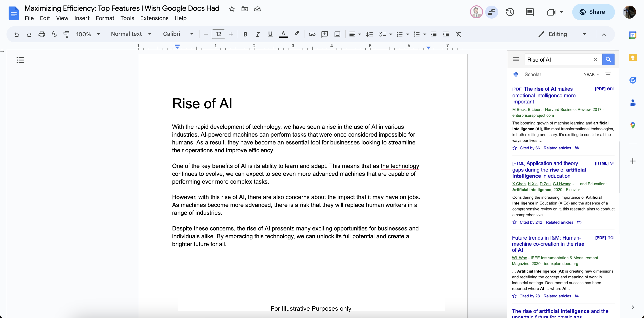Click the insert link icon
Viewport: 644px width, 318px height.
tap(312, 34)
